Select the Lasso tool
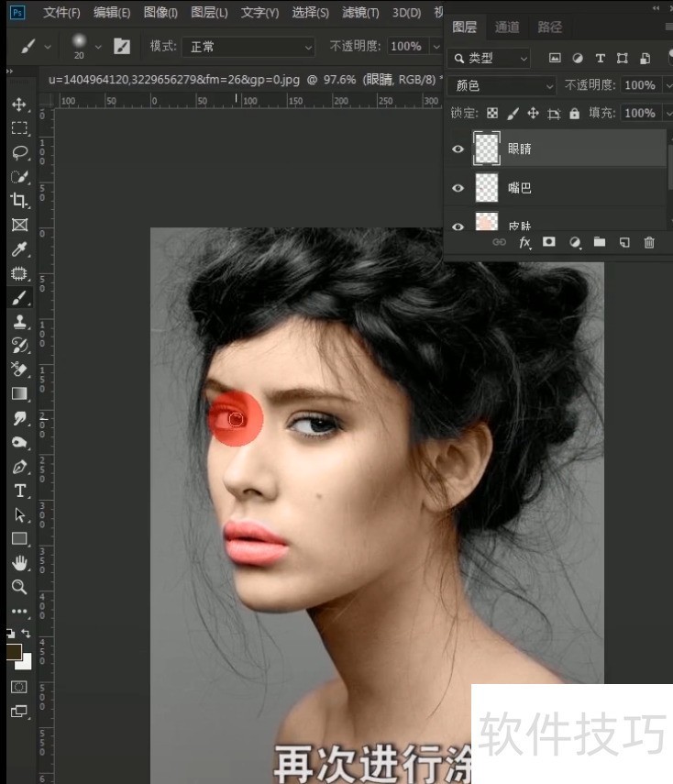Image resolution: width=673 pixels, height=784 pixels. [x=19, y=152]
